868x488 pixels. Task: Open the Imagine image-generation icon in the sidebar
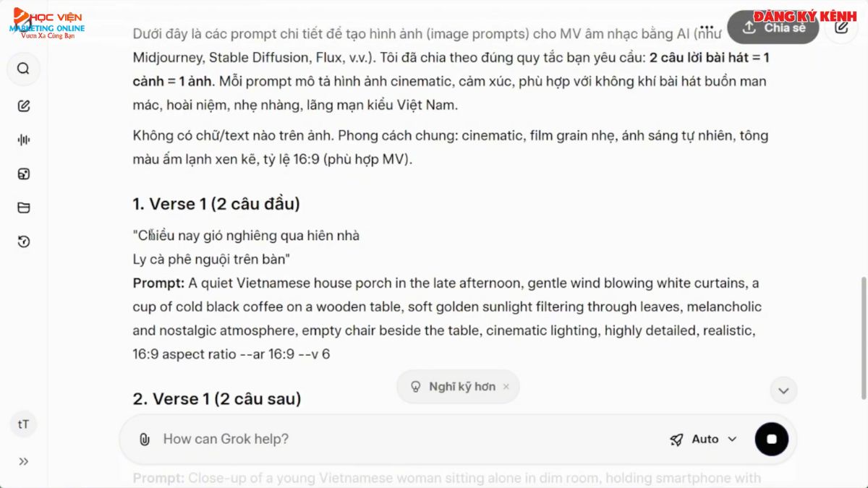(23, 174)
